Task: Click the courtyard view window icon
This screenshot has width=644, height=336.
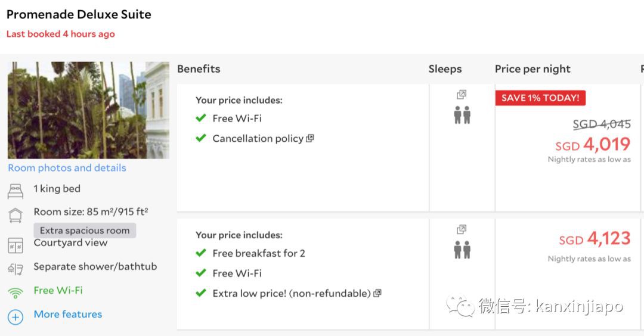Action: click(x=16, y=245)
